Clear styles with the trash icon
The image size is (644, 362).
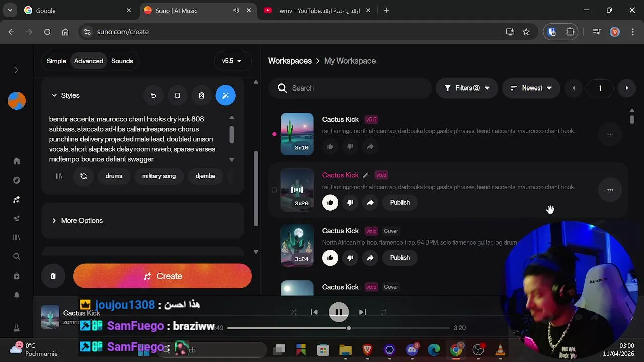click(201, 95)
